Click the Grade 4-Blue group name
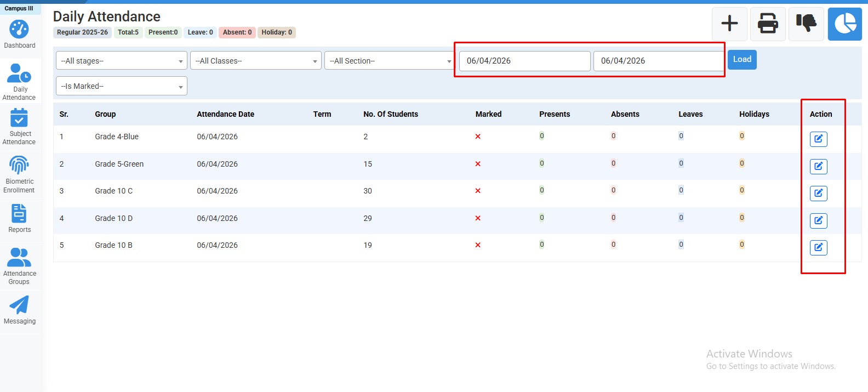Screen dimensions: 868x392 117,137
